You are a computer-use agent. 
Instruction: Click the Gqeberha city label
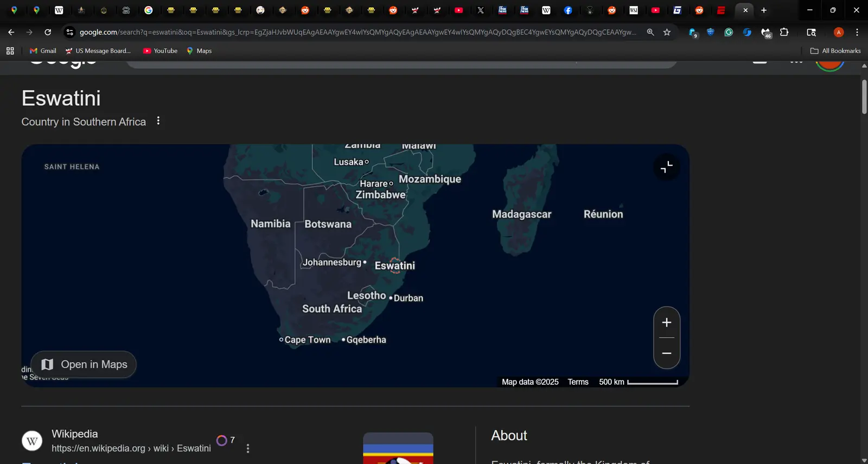pyautogui.click(x=366, y=340)
